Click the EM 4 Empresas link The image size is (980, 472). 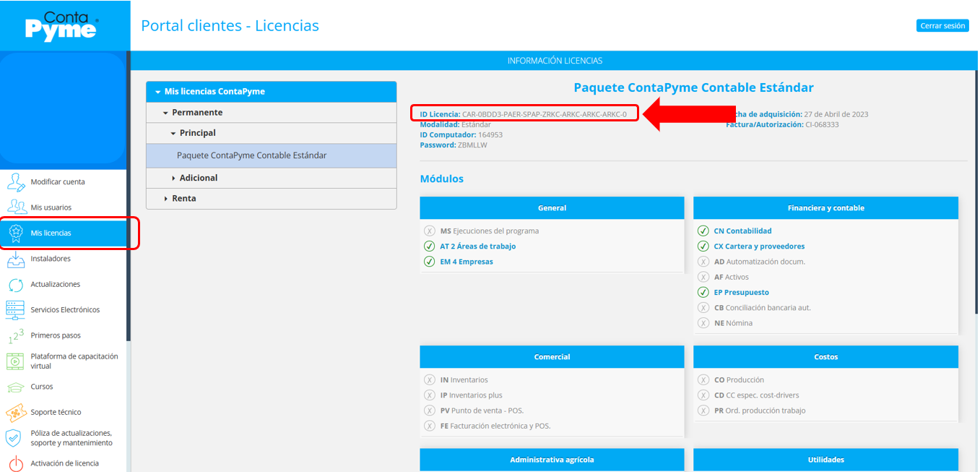(467, 262)
